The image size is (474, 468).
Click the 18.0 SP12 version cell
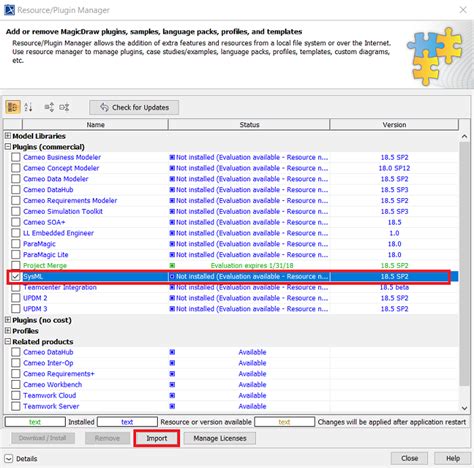pos(394,168)
